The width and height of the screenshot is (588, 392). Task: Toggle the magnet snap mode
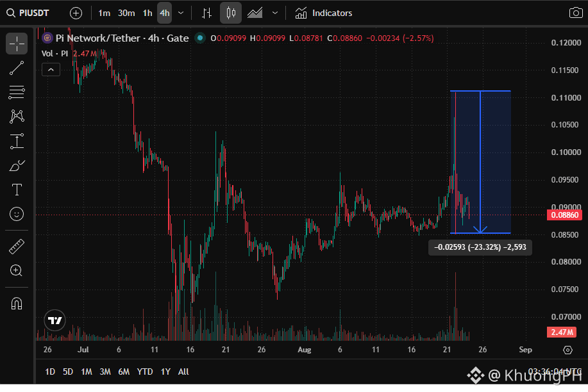click(17, 303)
